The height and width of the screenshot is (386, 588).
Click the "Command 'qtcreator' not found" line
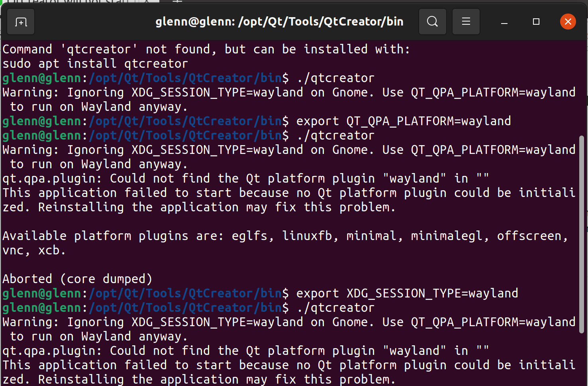pyautogui.click(x=206, y=49)
